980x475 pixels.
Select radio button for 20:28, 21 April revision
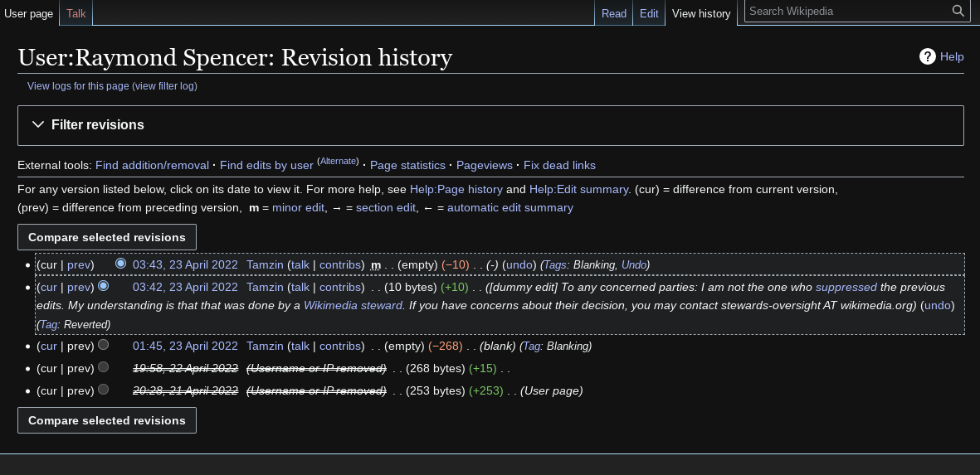(104, 390)
